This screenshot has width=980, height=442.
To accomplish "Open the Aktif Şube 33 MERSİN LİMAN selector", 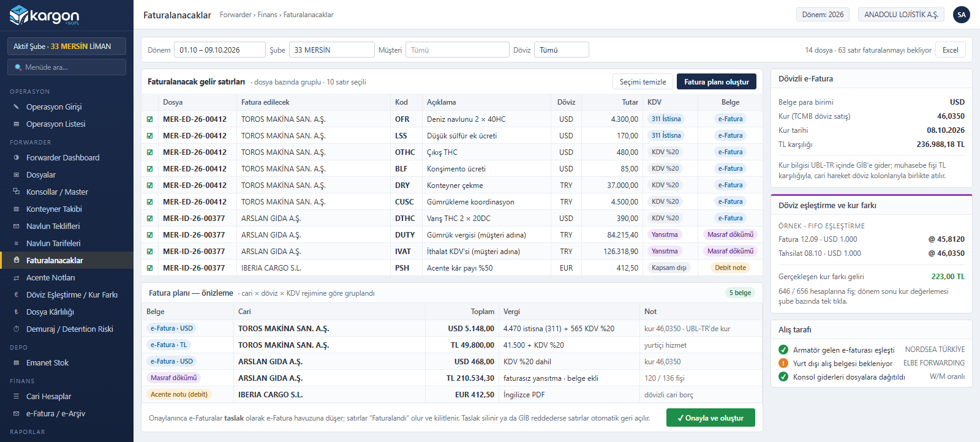I will click(67, 47).
